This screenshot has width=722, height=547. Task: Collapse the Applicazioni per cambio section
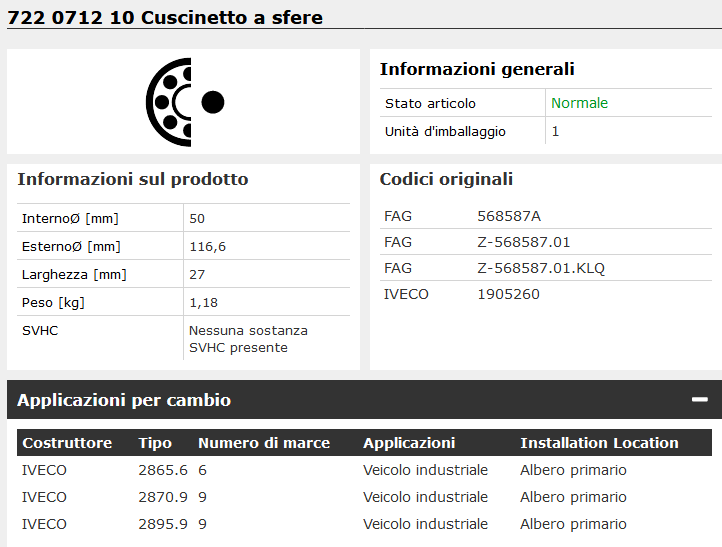(699, 400)
